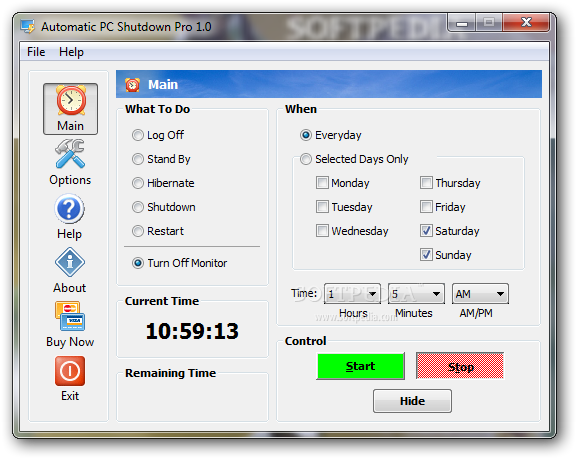Viewport: 577px width, 459px height.
Task: Click the About label in sidebar
Action: click(70, 288)
